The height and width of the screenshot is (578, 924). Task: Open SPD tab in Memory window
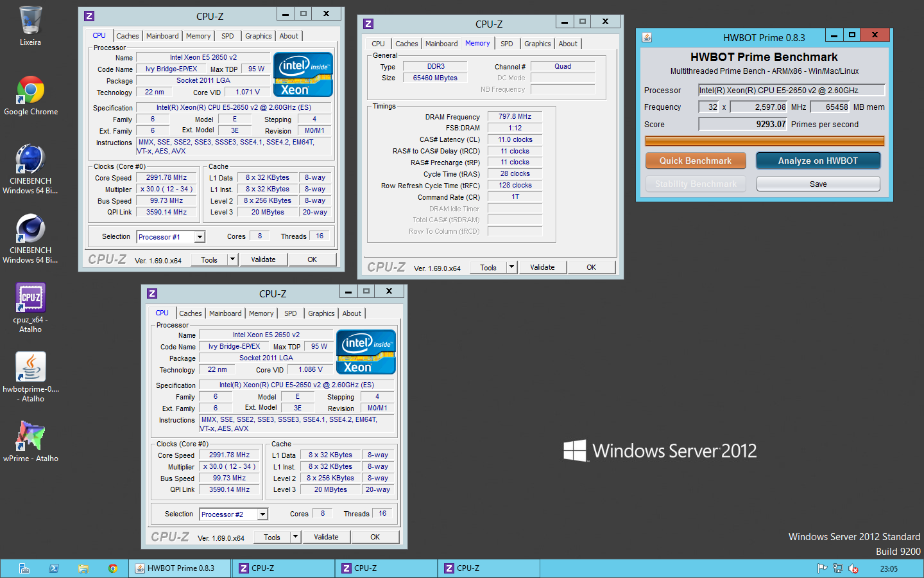point(507,44)
